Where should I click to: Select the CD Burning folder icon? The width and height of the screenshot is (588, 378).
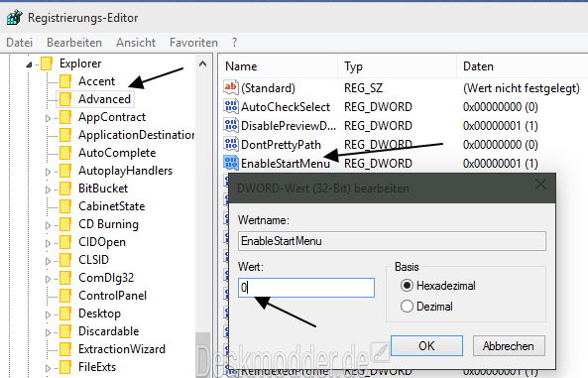click(65, 224)
